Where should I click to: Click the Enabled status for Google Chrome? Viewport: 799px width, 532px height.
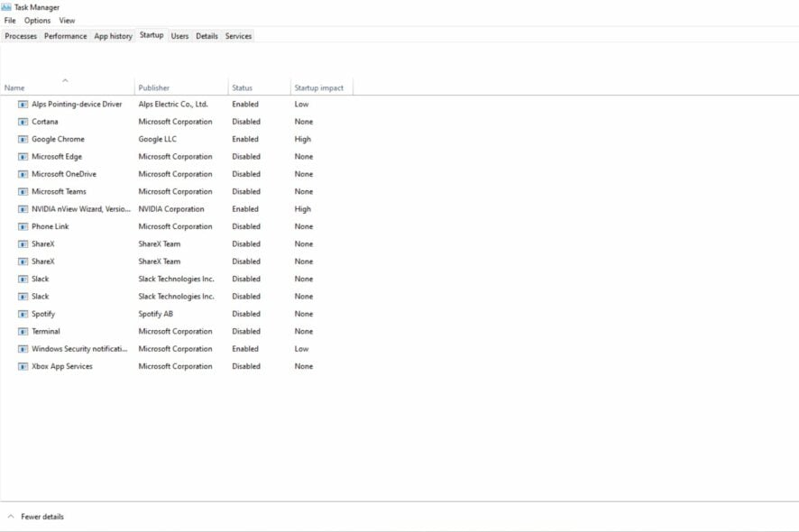(245, 139)
